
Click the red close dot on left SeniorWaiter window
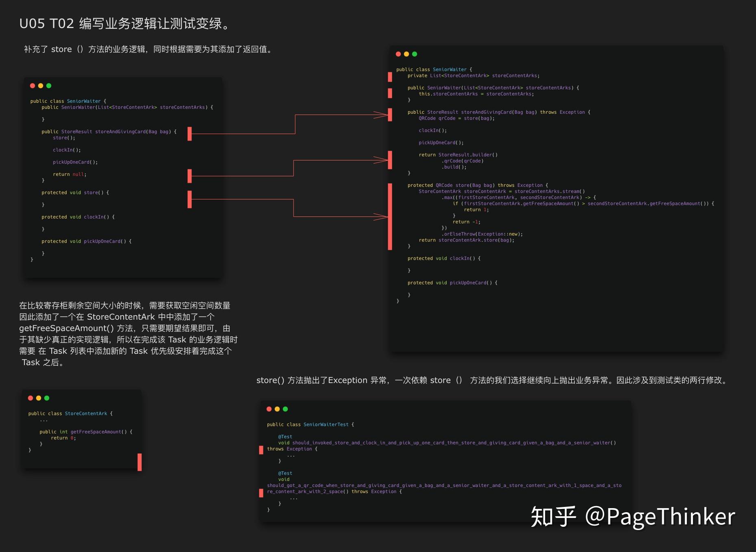coord(33,86)
